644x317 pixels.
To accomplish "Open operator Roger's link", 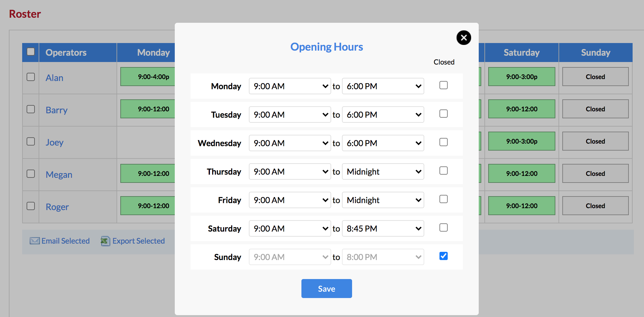I will pos(57,207).
